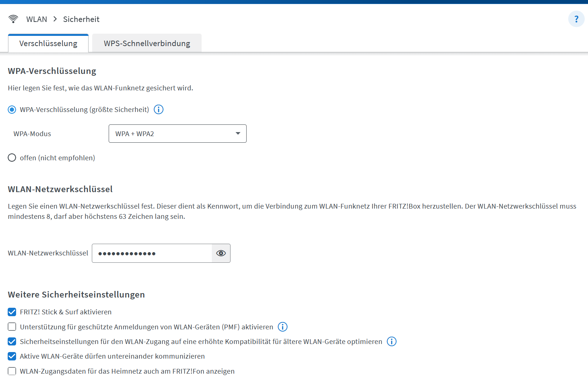The image size is (588, 389).
Task: Click the Weitere Sicherheitseinstellungen heading
Action: (x=76, y=295)
